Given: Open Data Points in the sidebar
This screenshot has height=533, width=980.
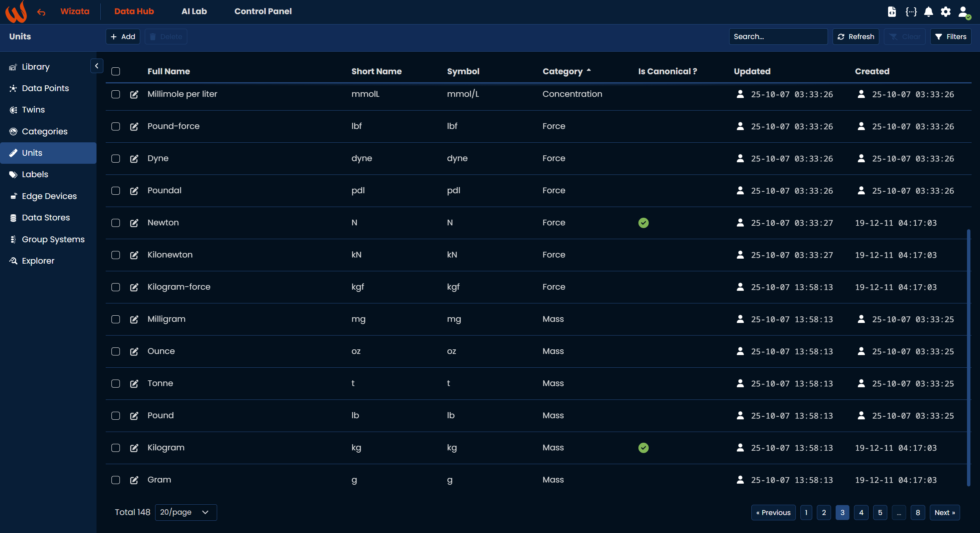Looking at the screenshot, I should (x=45, y=88).
